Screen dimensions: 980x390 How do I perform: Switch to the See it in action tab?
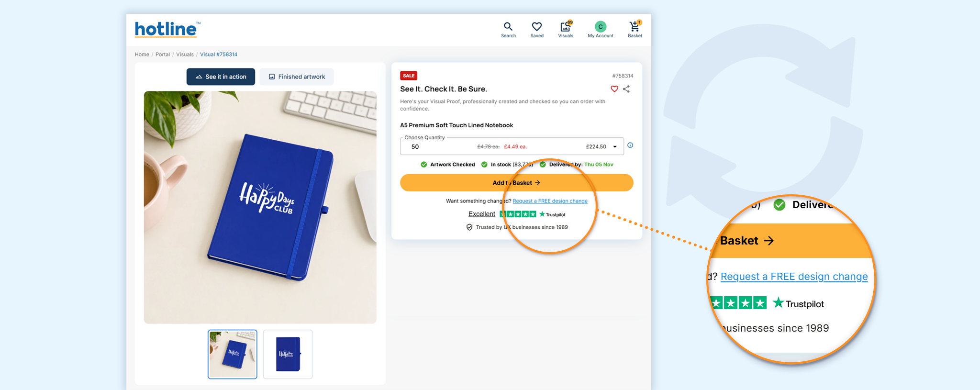(221, 77)
